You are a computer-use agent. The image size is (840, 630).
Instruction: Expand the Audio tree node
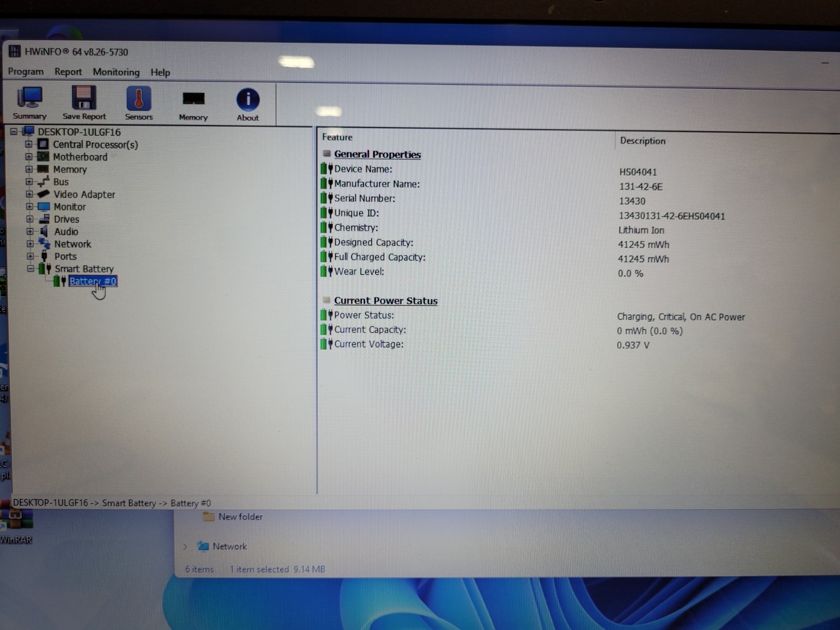[x=30, y=232]
